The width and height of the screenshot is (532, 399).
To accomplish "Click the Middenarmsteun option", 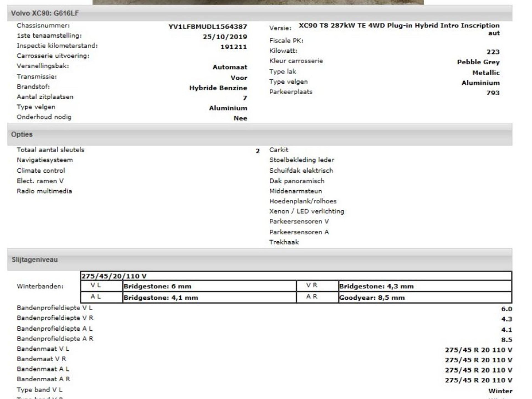I will 296,191.
